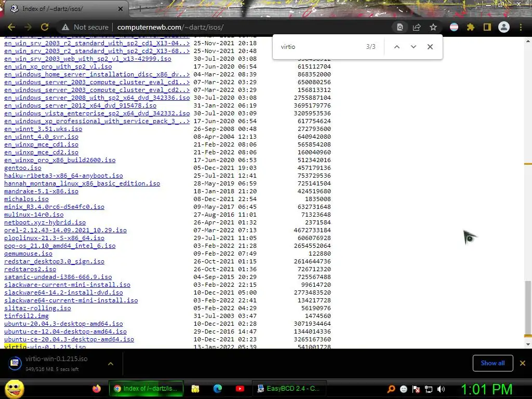Click the browser forward arrow

tap(28, 27)
